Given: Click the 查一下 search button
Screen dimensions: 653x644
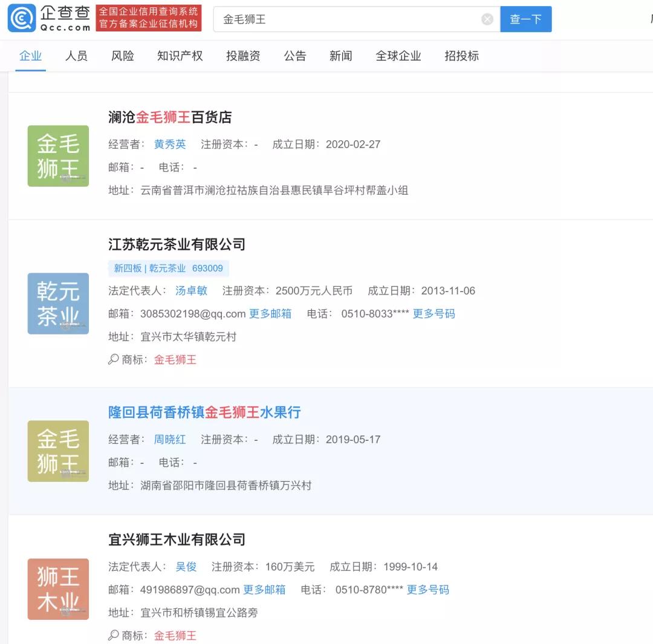Looking at the screenshot, I should pyautogui.click(x=525, y=19).
